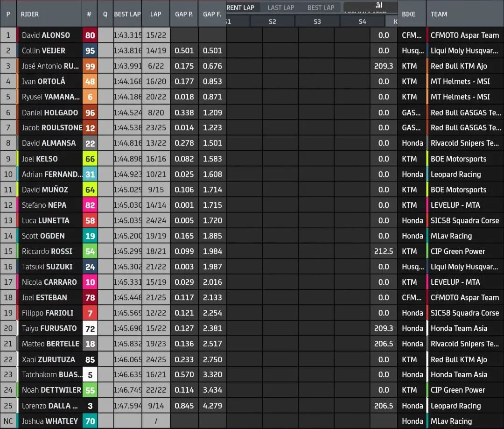Click the 209.3 speed value for José Antonio RU...
Viewport: 504px width, 429px height.
point(383,66)
